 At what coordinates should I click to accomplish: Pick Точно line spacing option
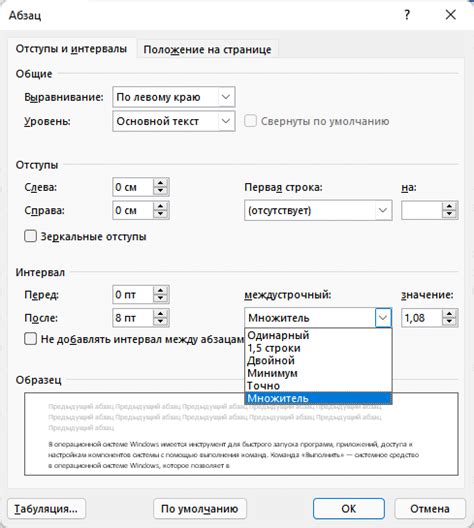(x=318, y=385)
